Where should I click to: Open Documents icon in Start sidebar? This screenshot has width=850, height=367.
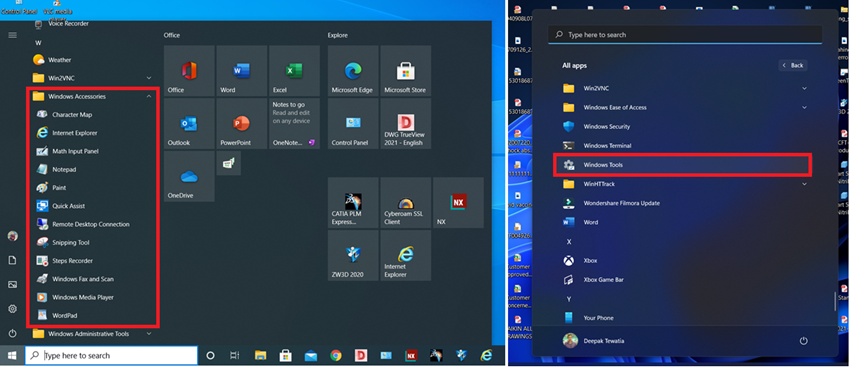click(12, 261)
